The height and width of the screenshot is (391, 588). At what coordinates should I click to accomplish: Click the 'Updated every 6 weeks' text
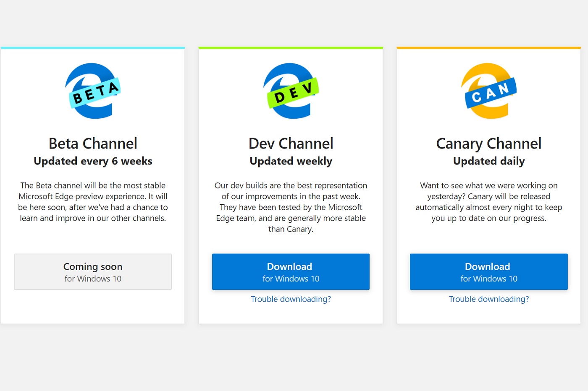93,161
